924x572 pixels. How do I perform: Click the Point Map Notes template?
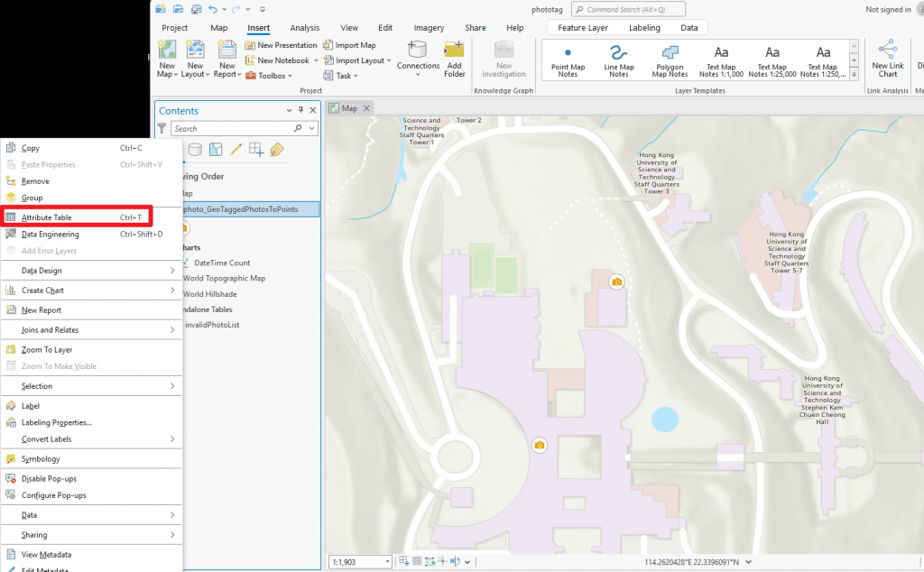pos(568,60)
